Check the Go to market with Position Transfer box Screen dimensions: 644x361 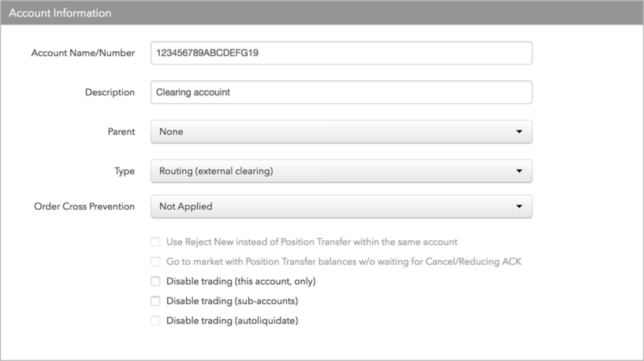(156, 262)
